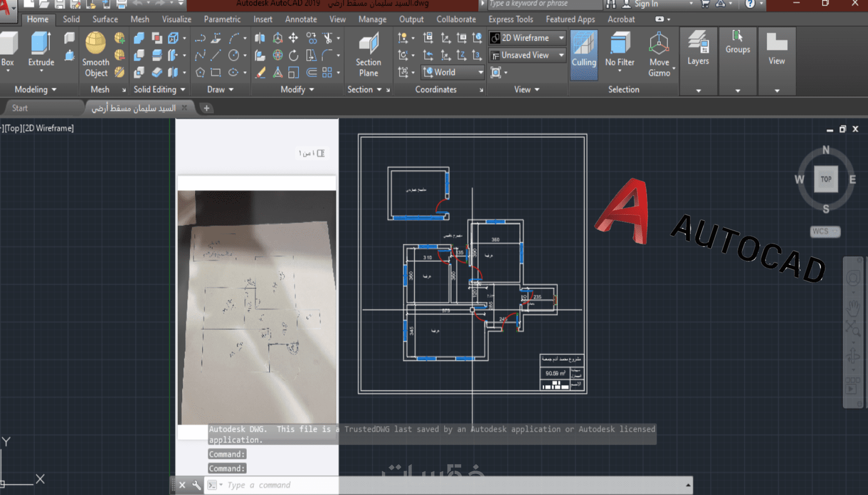Click the TOP face of the ViewCube
868x495 pixels.
pos(826,179)
